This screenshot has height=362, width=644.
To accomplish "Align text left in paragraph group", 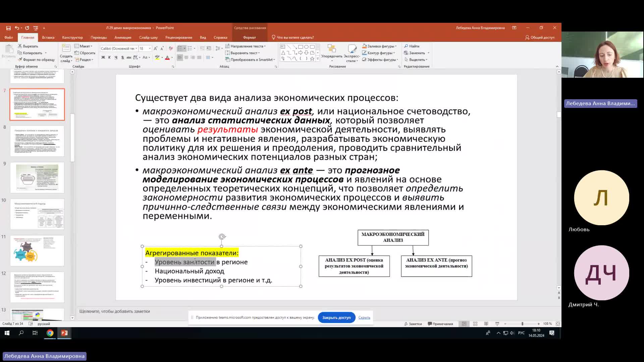I will click(180, 58).
